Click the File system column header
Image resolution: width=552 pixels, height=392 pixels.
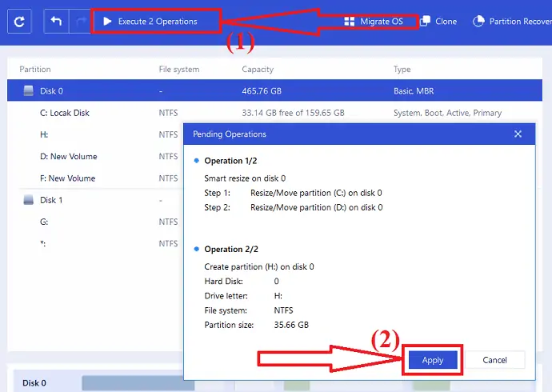179,70
